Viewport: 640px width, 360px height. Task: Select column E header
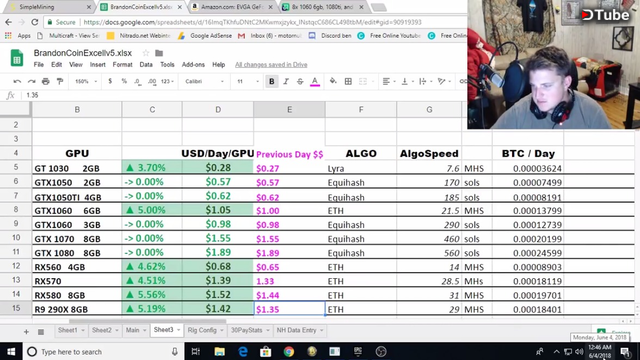289,109
